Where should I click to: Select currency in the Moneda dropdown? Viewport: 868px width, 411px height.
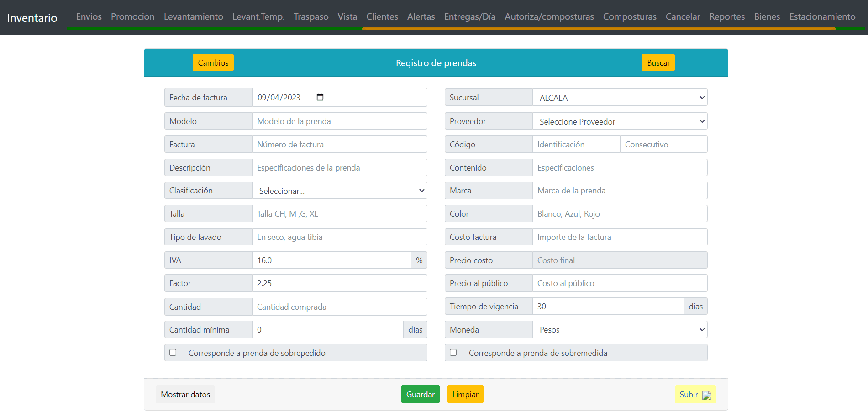point(620,330)
